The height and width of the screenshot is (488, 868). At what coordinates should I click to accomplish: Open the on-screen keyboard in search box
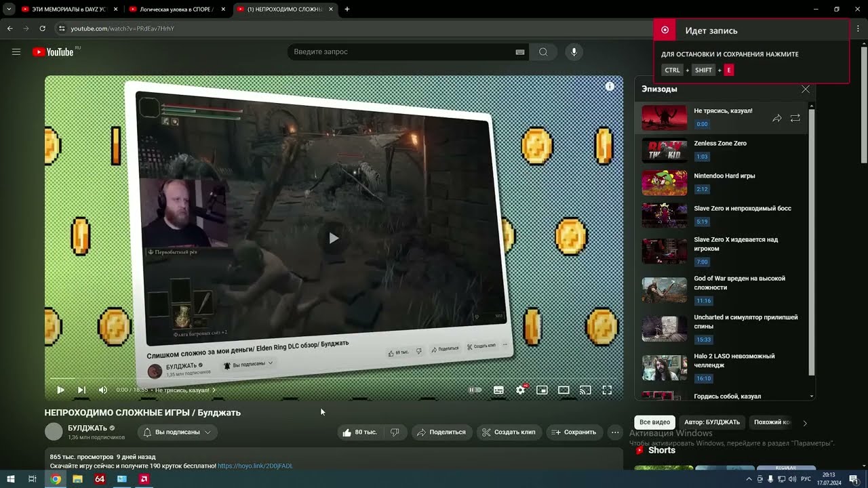520,52
